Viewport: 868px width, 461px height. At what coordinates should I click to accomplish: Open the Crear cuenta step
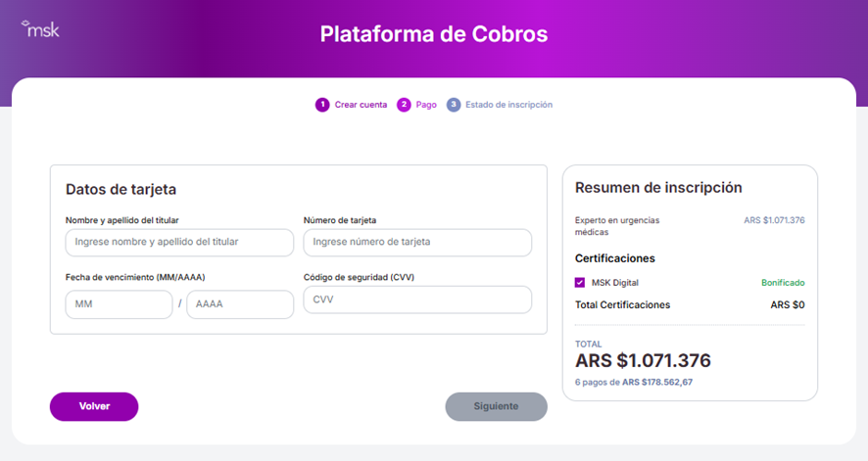point(361,105)
